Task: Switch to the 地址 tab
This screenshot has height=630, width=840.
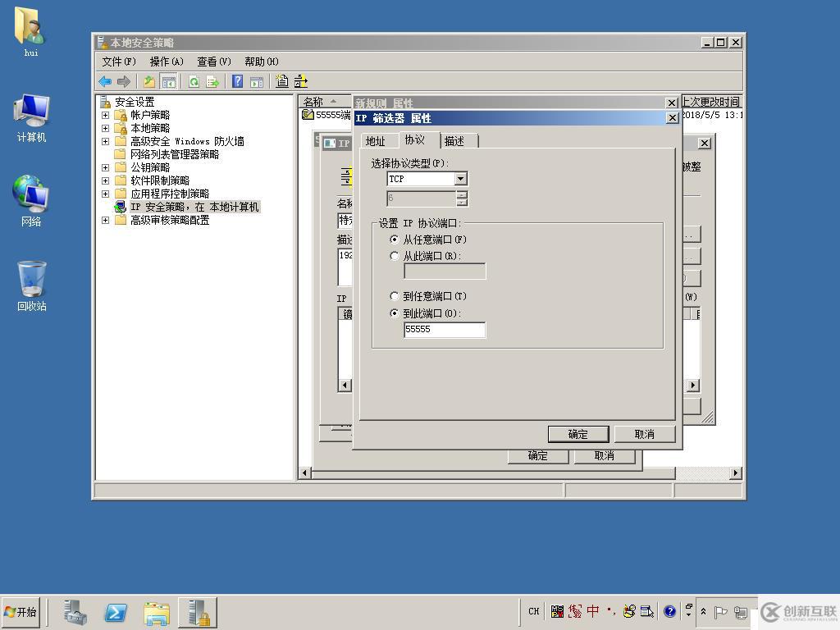Action: coord(375,141)
